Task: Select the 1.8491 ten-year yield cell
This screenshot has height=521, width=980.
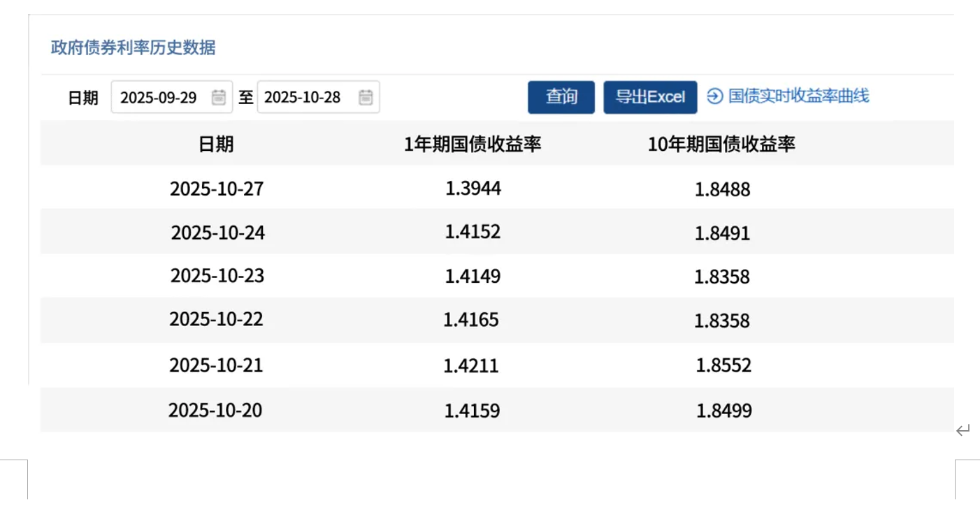Action: tap(722, 233)
